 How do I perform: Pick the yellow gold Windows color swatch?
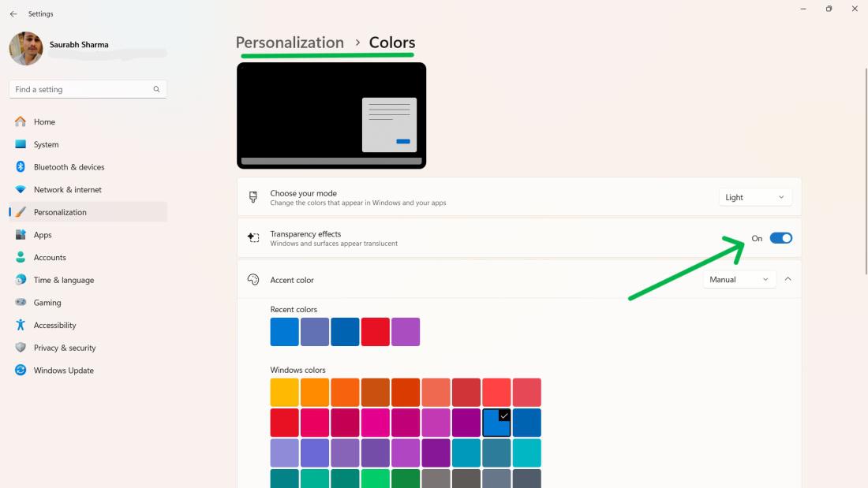click(285, 393)
